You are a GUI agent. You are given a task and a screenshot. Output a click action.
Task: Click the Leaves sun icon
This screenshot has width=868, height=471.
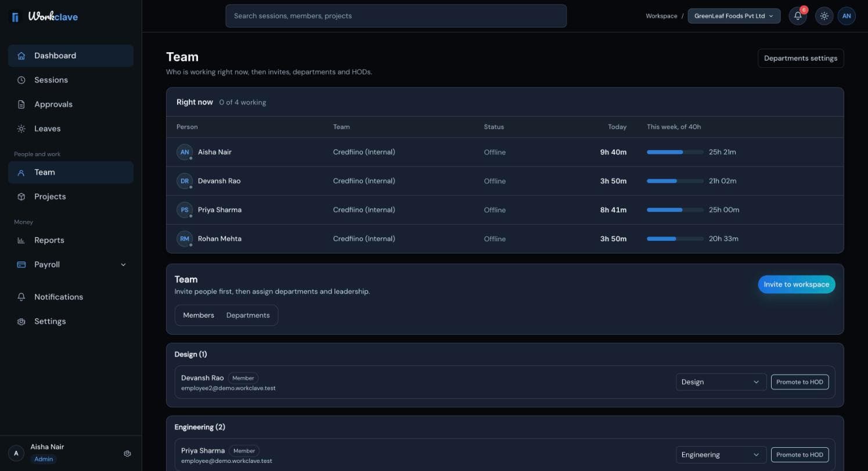(x=21, y=129)
